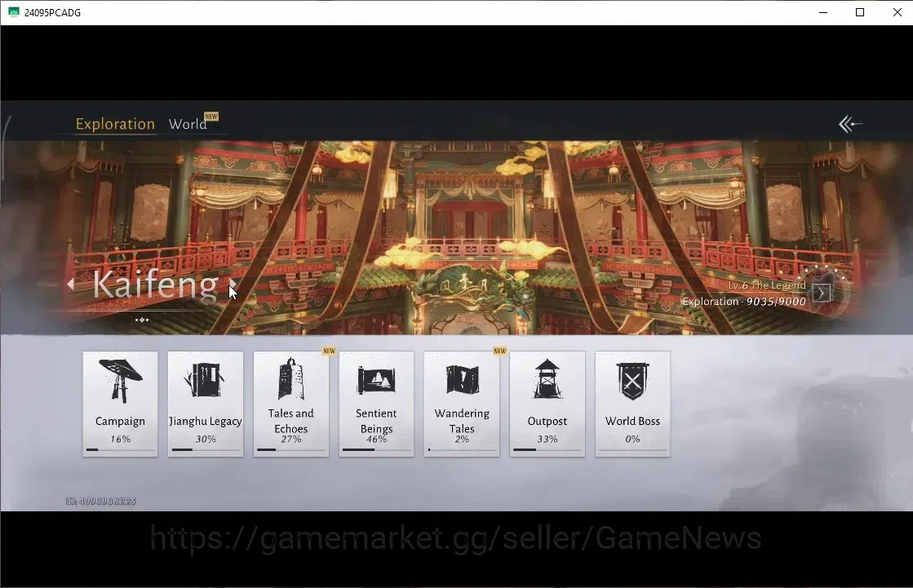913x588 pixels.
Task: Minimize the 24095PCADG window
Action: (x=822, y=12)
